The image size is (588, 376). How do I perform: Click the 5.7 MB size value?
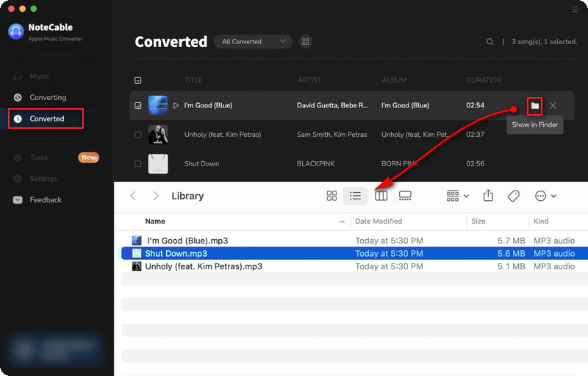point(511,241)
